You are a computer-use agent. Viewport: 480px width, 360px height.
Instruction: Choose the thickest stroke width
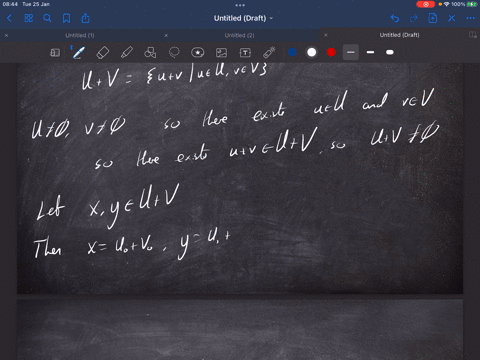point(390,52)
